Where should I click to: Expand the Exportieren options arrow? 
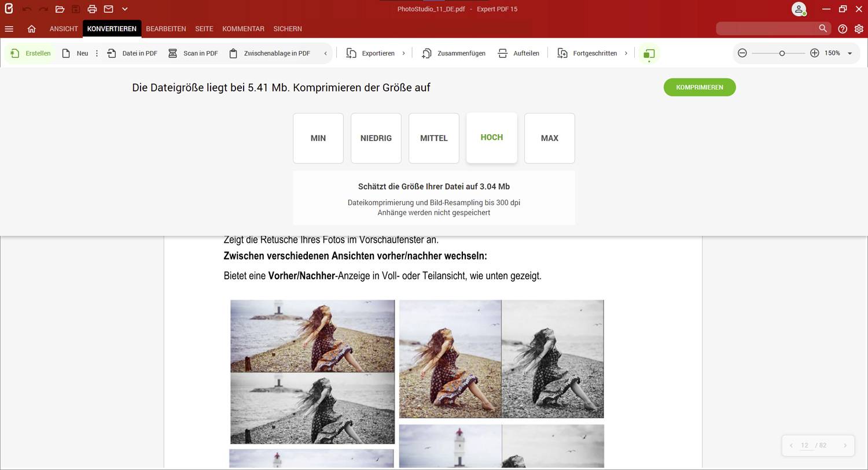(x=403, y=53)
